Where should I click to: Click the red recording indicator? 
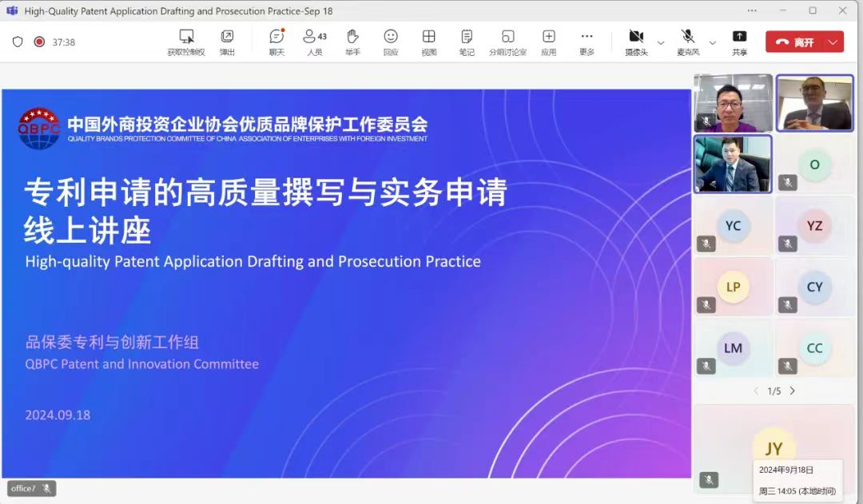(39, 42)
